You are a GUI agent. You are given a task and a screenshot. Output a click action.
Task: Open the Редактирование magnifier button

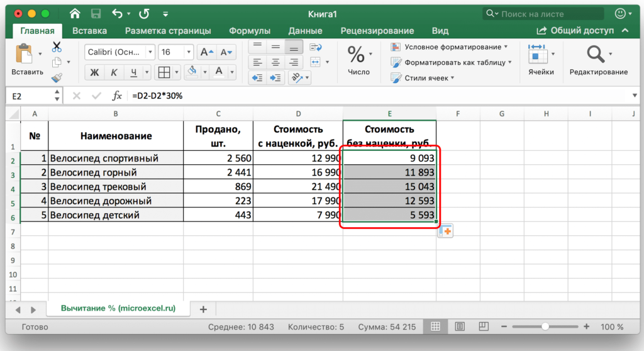595,54
